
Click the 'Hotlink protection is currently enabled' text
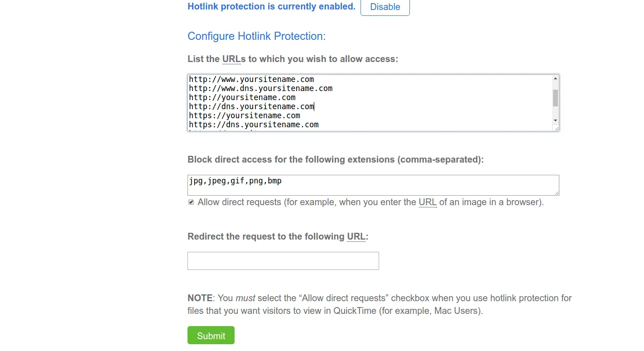[271, 6]
